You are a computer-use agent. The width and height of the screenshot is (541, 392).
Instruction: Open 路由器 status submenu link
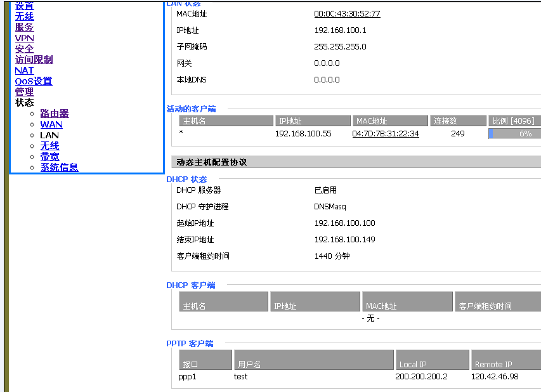54,114
